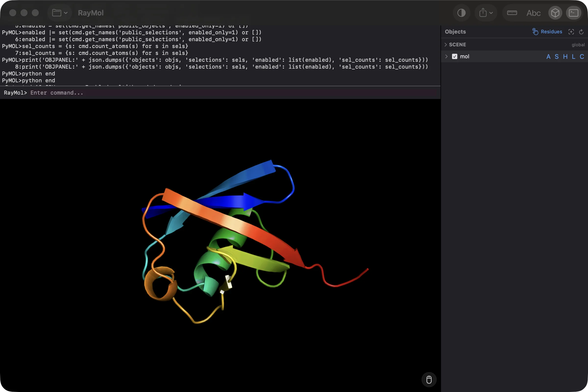Expand the SCENE section

click(x=445, y=45)
